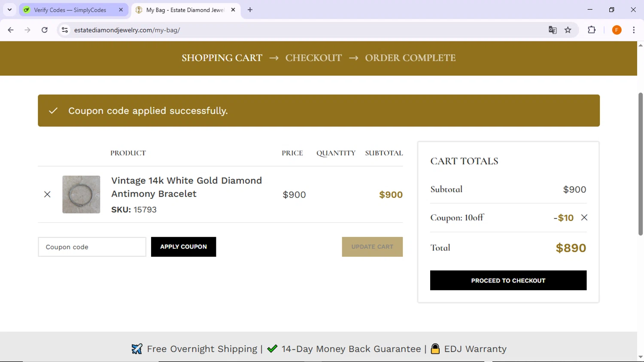Screen dimensions: 644x362
Task: Open Vintage 14k White Gold Bracelet link
Action: [186, 187]
